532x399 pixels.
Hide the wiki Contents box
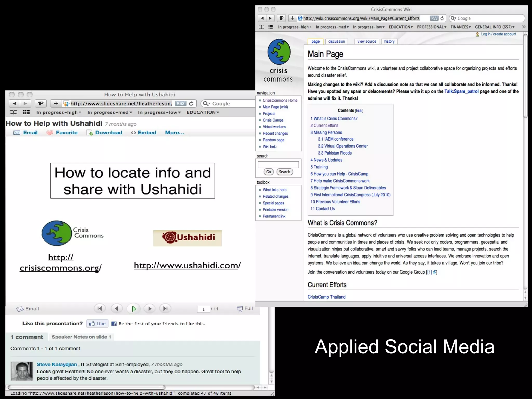pyautogui.click(x=359, y=111)
